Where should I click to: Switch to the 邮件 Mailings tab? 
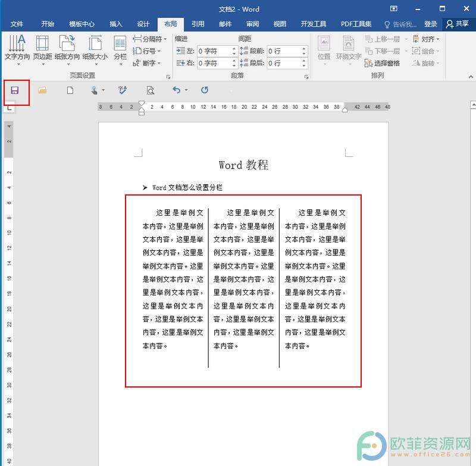(226, 24)
